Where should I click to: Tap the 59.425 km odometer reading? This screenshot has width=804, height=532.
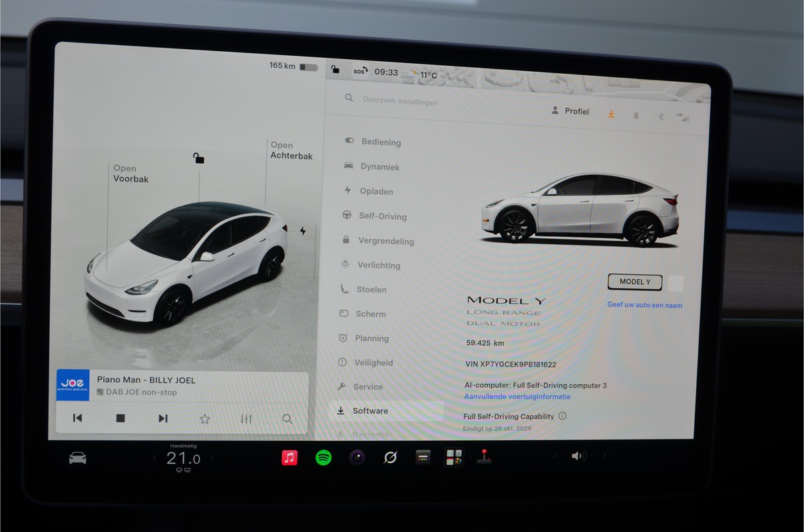click(485, 343)
